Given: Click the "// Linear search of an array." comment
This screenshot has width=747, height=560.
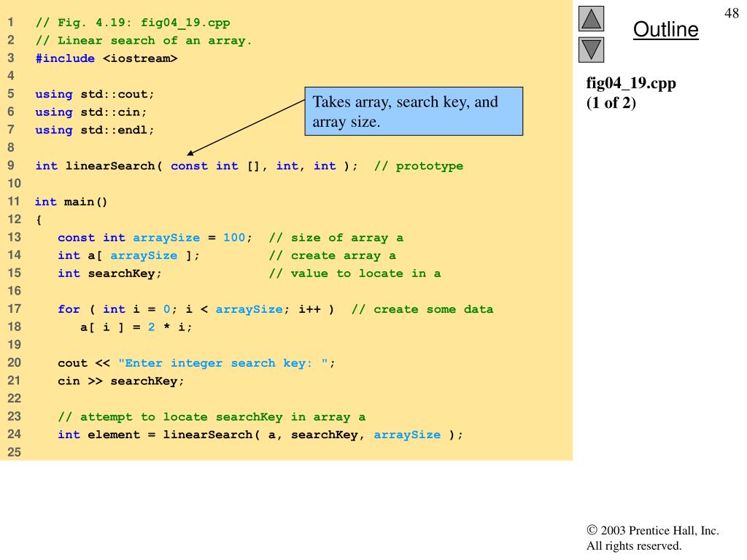Looking at the screenshot, I should click(143, 41).
